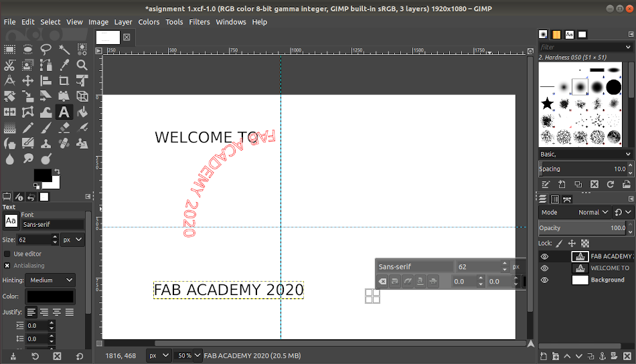Viewport: 636px width, 364px height.
Task: Anchor the floating layer
Action: click(603, 356)
